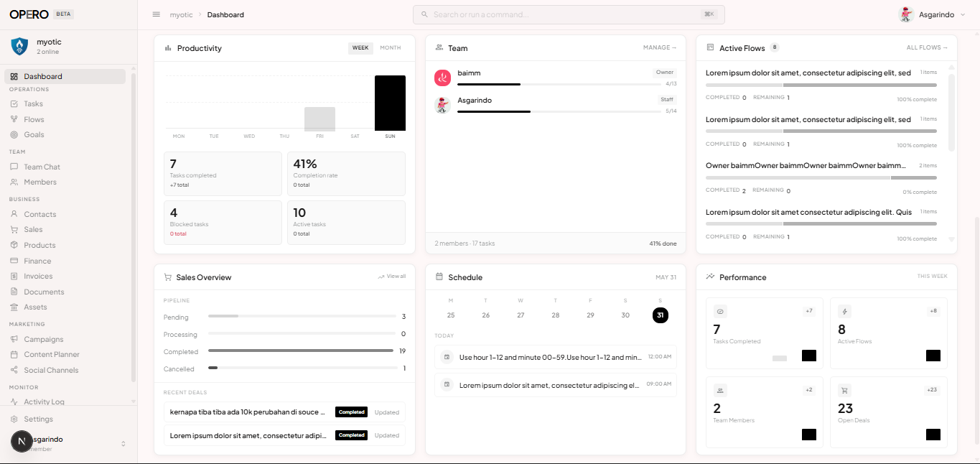Click the Social Channels share icon
Image resolution: width=980 pixels, height=464 pixels.
coord(14,371)
